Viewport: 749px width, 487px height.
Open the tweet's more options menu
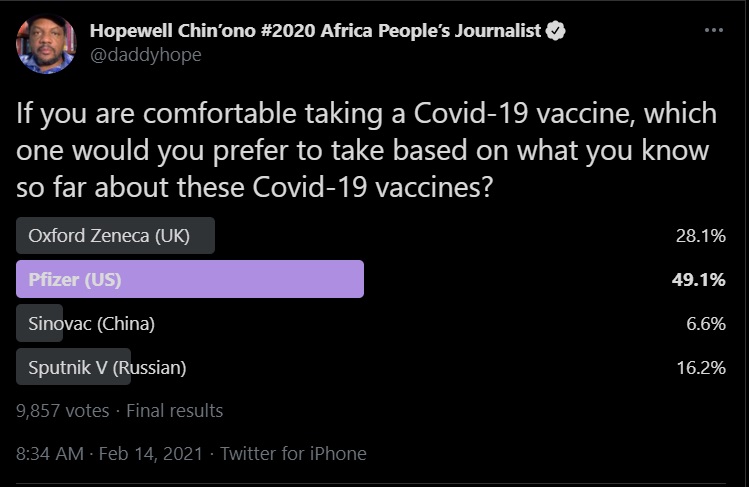point(713,30)
